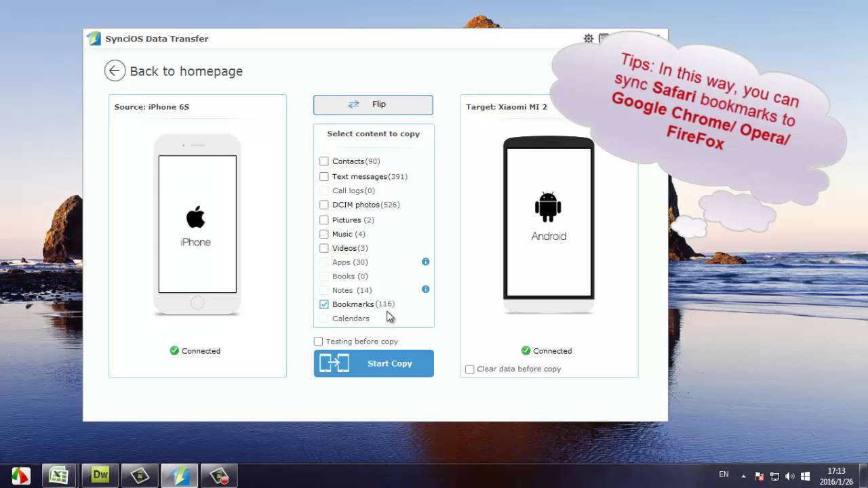Click the Text messages(391) label

[370, 176]
